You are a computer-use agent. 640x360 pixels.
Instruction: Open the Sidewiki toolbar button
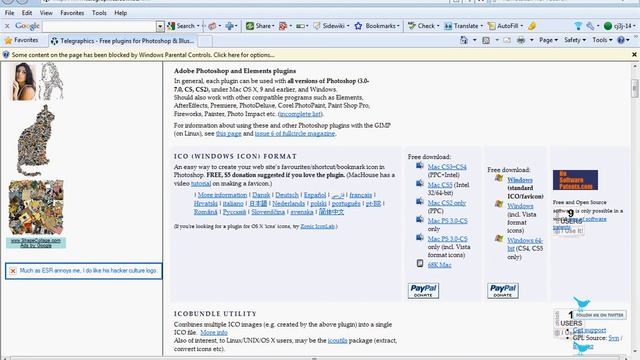[x=330, y=26]
